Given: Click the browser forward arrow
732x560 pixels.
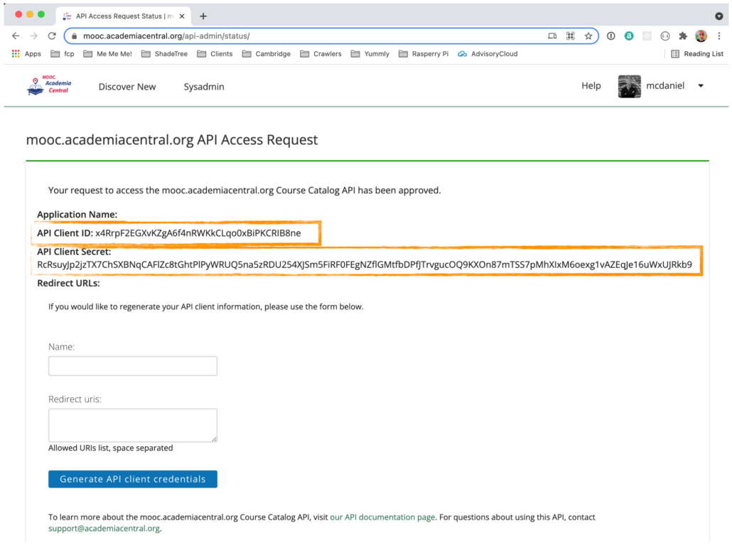Looking at the screenshot, I should (33, 36).
